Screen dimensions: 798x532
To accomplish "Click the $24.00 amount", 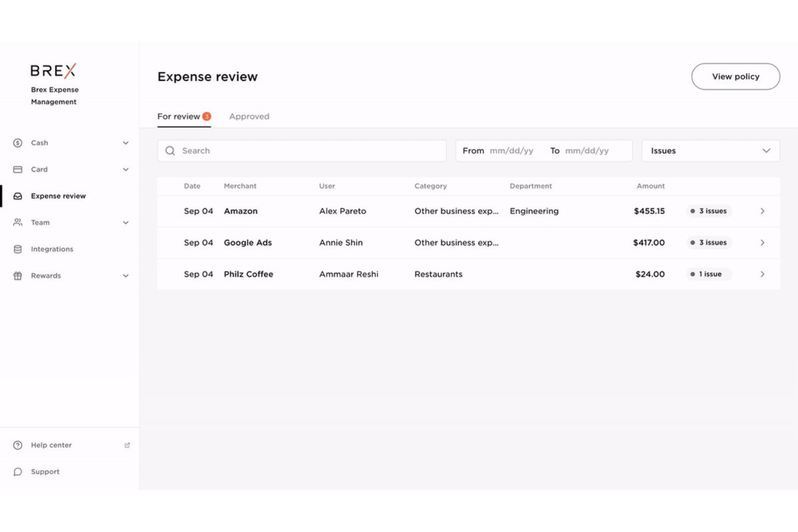I will 650,274.
